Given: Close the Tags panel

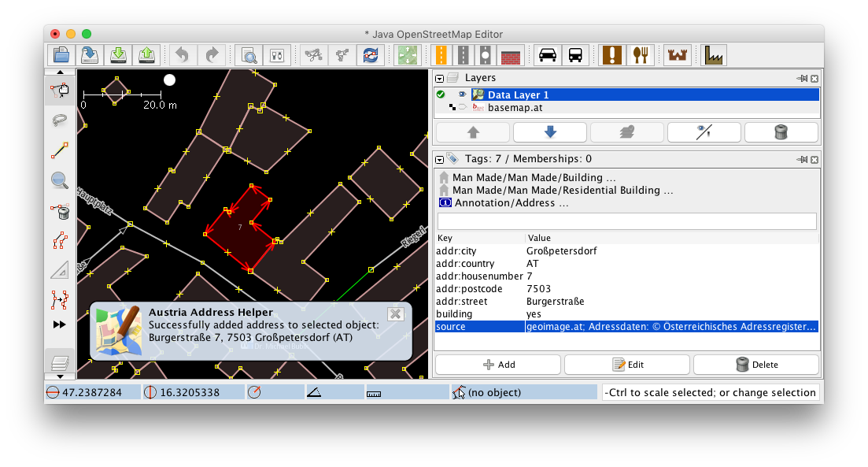Looking at the screenshot, I should click(814, 160).
